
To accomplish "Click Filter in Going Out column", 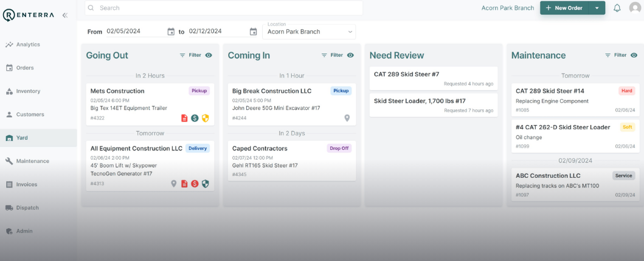I will coord(190,55).
